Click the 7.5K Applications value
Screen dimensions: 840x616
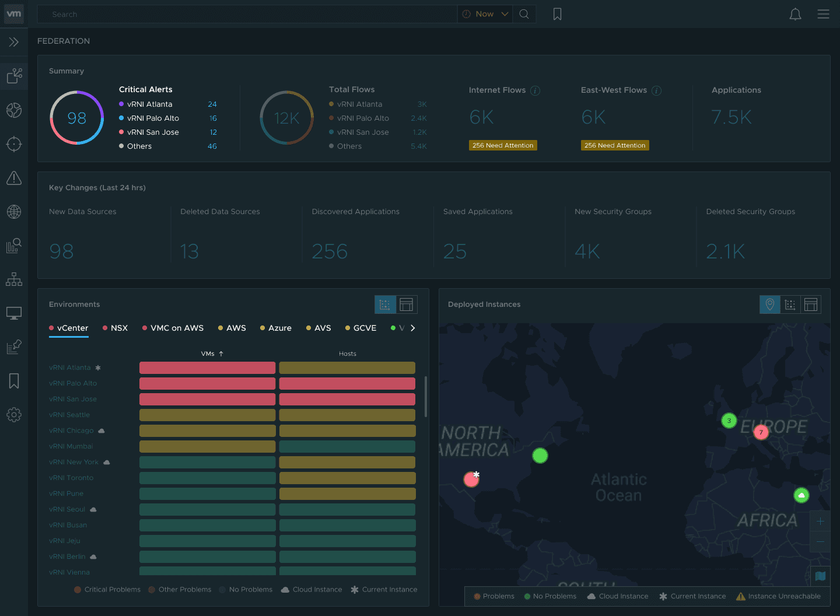coord(731,117)
